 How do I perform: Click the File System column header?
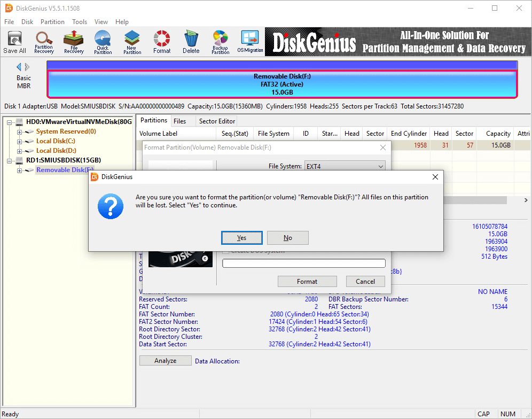273,134
